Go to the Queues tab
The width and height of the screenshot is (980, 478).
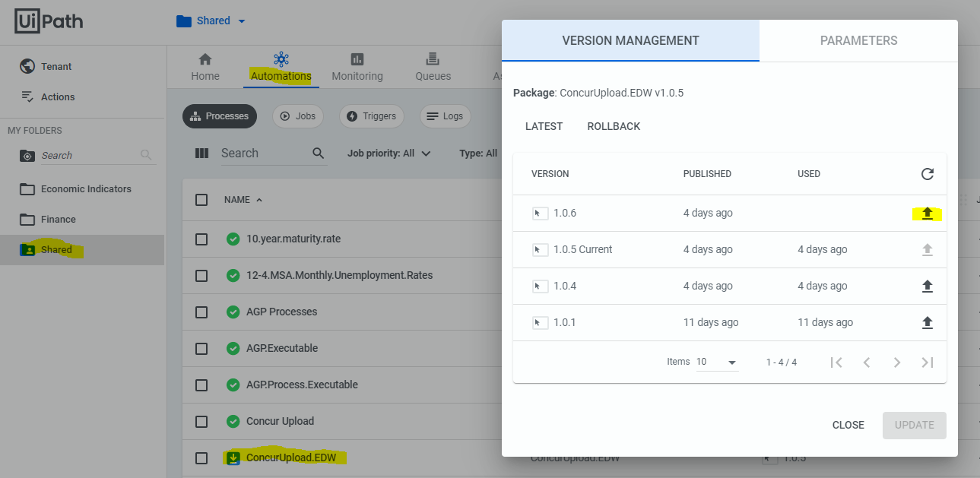coord(433,67)
